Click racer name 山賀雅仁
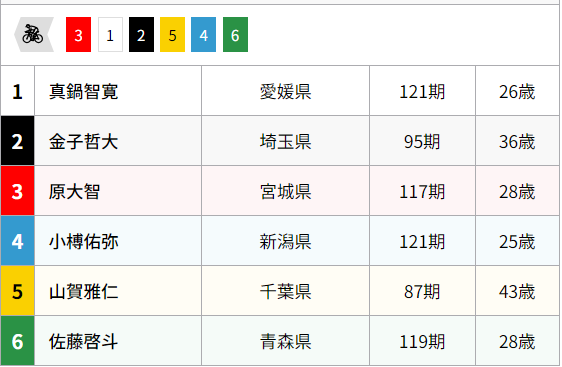The height and width of the screenshot is (367, 562). point(84,291)
